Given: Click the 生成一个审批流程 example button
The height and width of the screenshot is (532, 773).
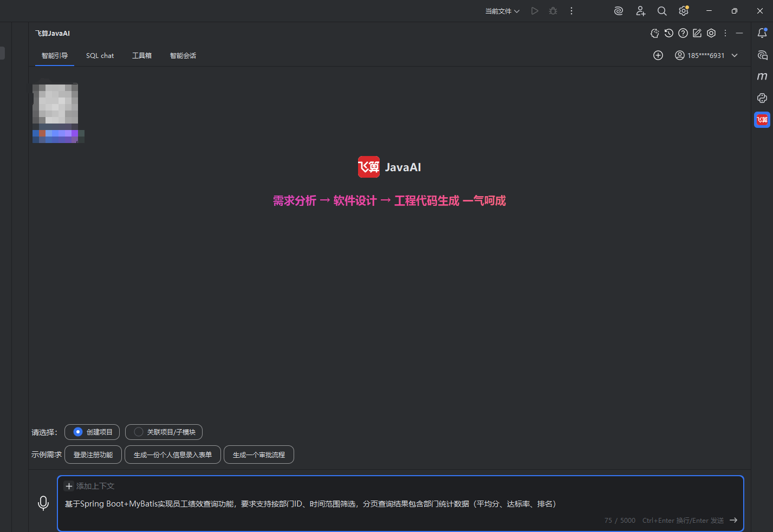Looking at the screenshot, I should click(x=259, y=455).
